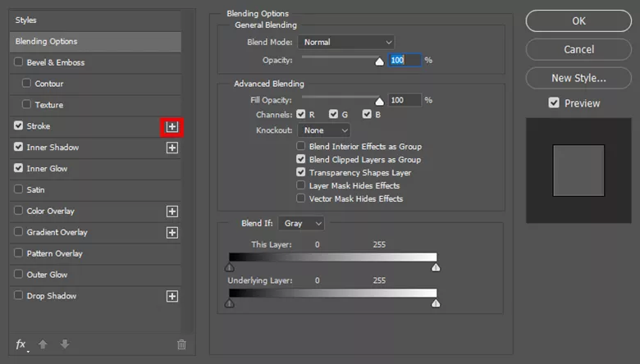Move effect down with the down arrow
The width and height of the screenshot is (640, 364).
(x=65, y=344)
